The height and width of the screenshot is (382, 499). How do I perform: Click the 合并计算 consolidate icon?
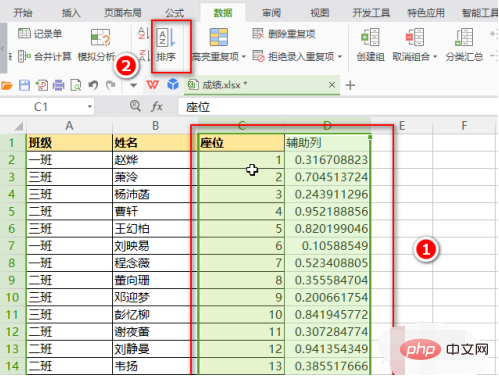click(x=24, y=56)
